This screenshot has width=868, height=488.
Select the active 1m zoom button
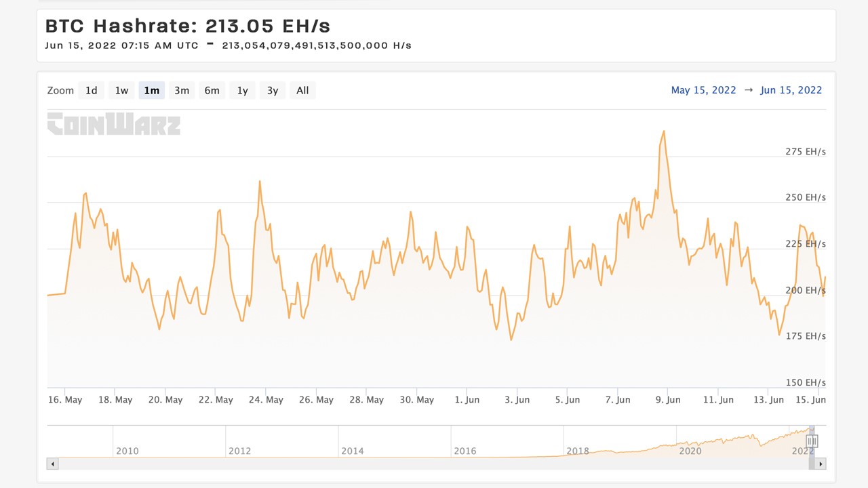tap(151, 90)
